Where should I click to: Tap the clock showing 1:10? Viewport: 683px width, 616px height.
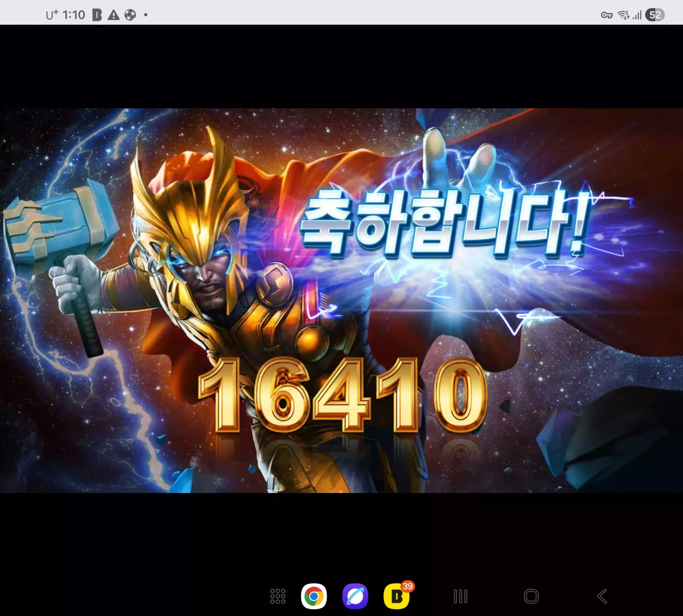pos(74,15)
